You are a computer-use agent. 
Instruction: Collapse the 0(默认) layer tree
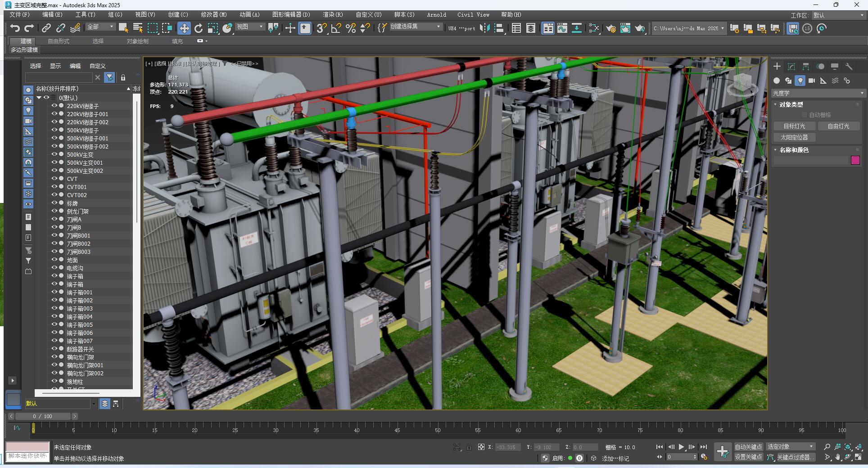39,98
